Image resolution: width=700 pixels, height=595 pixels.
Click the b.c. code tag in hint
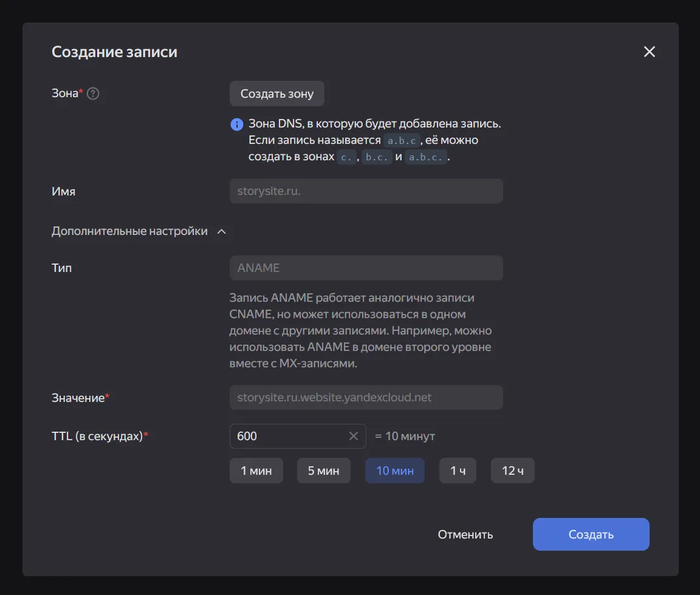(379, 157)
